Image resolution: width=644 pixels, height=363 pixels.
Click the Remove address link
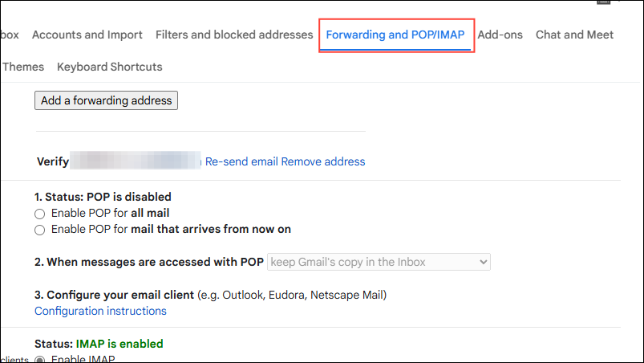point(323,161)
